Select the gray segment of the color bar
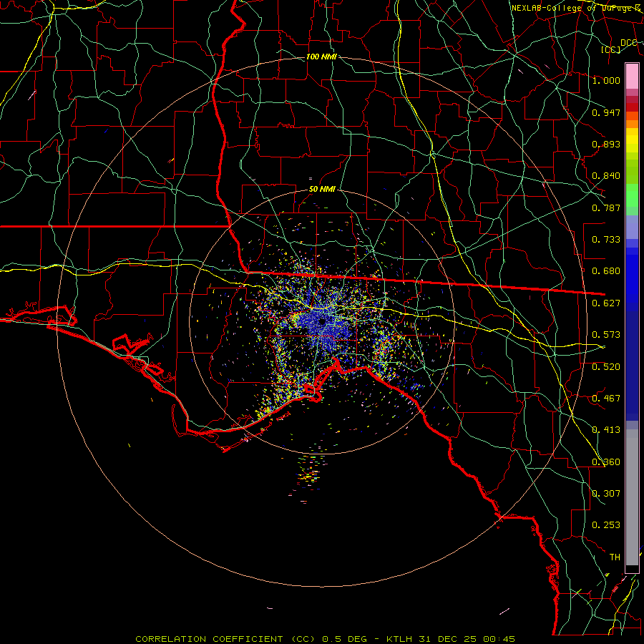644x644 pixels. [x=632, y=497]
